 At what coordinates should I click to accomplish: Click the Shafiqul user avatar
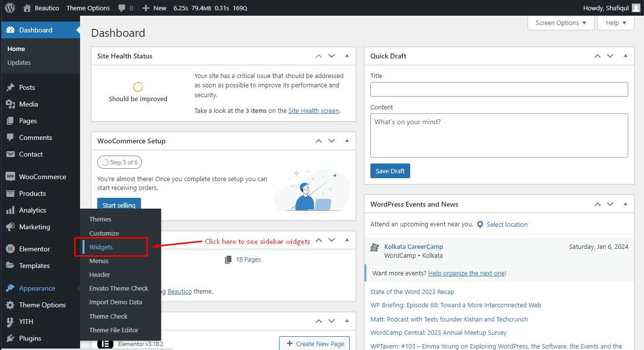(x=636, y=8)
